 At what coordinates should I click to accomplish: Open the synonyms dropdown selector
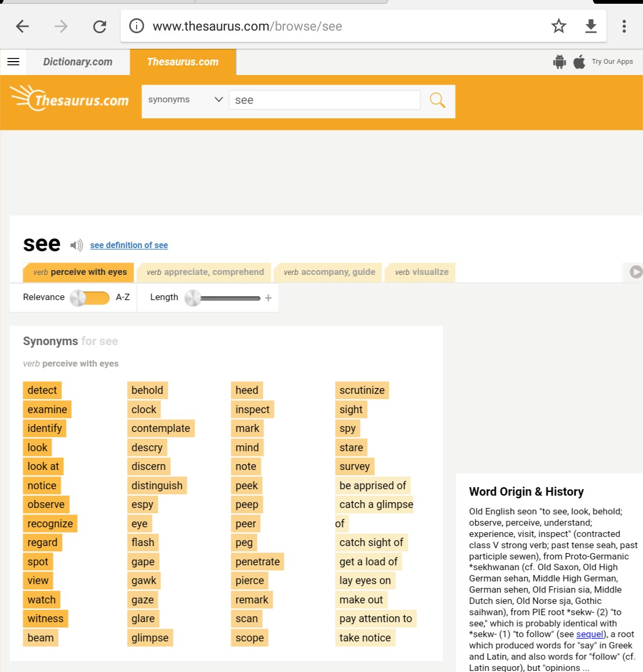[184, 100]
